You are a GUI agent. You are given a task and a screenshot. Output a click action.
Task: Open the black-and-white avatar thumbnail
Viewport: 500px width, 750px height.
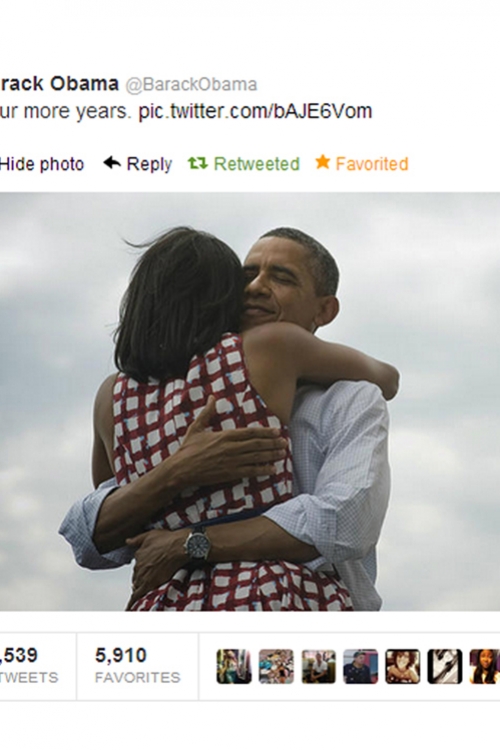coord(445,666)
